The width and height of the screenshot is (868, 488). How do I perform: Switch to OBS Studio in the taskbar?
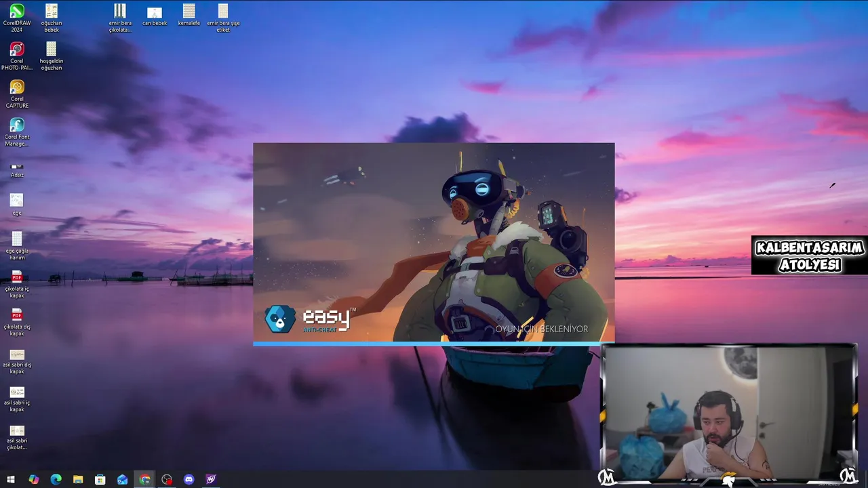[x=167, y=479]
